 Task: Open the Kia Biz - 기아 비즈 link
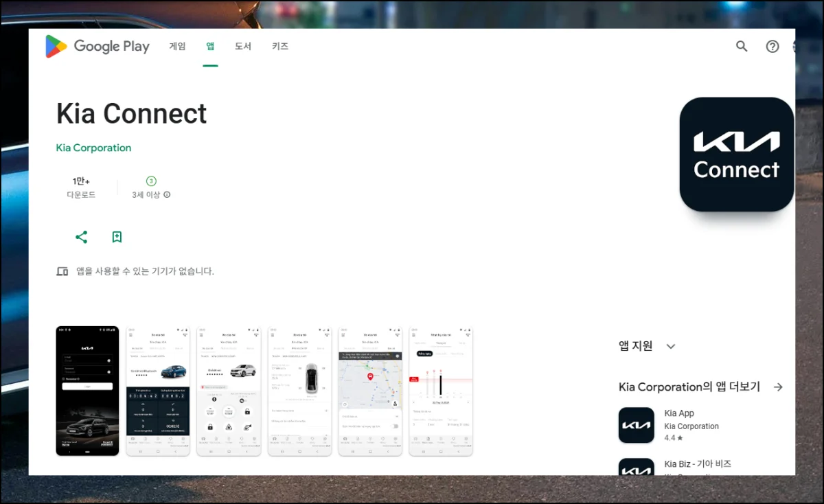698,464
